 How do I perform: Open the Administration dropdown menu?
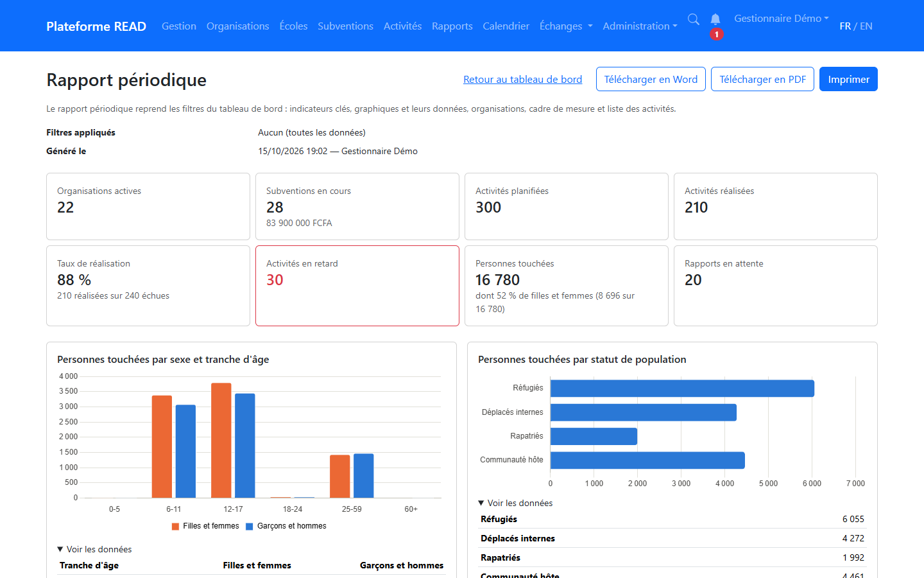[640, 26]
